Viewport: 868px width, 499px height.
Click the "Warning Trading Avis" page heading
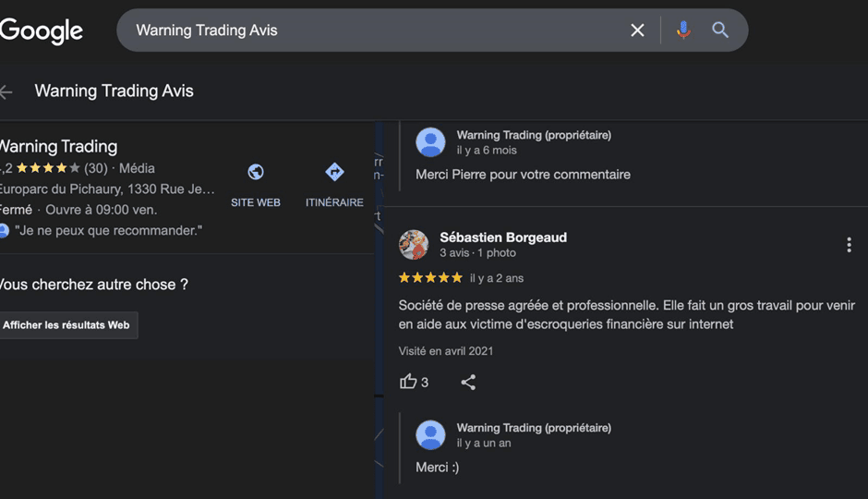click(x=114, y=91)
